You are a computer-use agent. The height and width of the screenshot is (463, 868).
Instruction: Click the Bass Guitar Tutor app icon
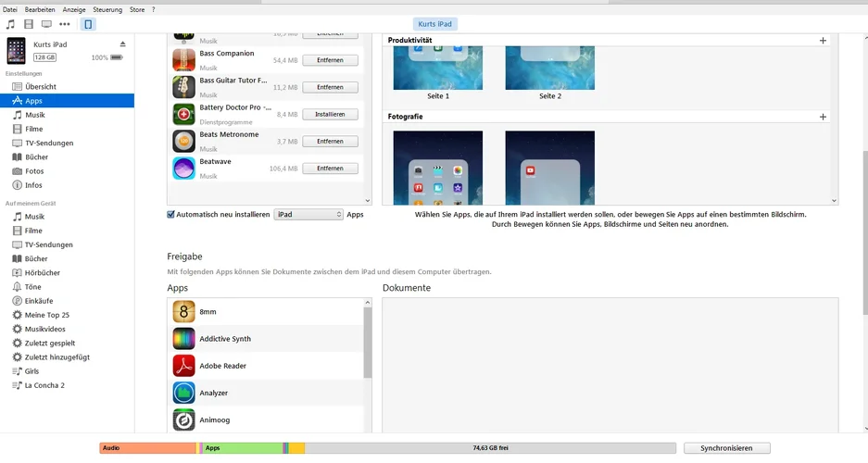(183, 87)
